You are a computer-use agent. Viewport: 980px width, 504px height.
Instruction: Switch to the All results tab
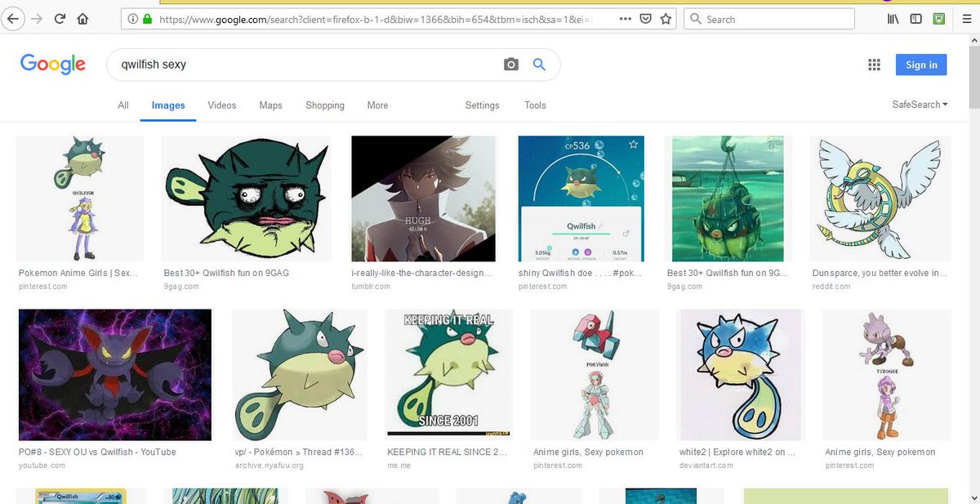(123, 105)
